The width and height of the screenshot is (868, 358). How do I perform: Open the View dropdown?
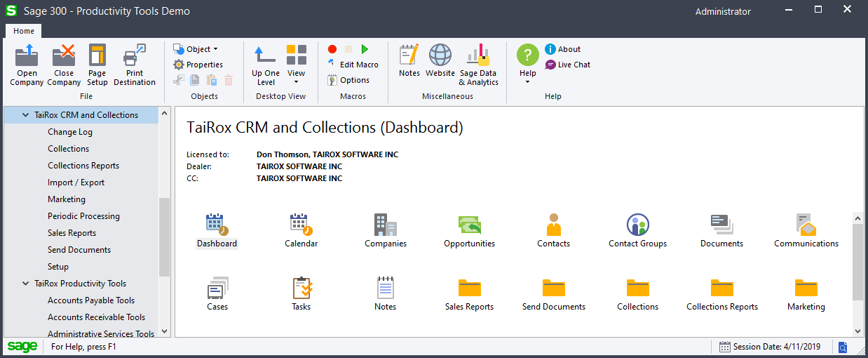297,65
